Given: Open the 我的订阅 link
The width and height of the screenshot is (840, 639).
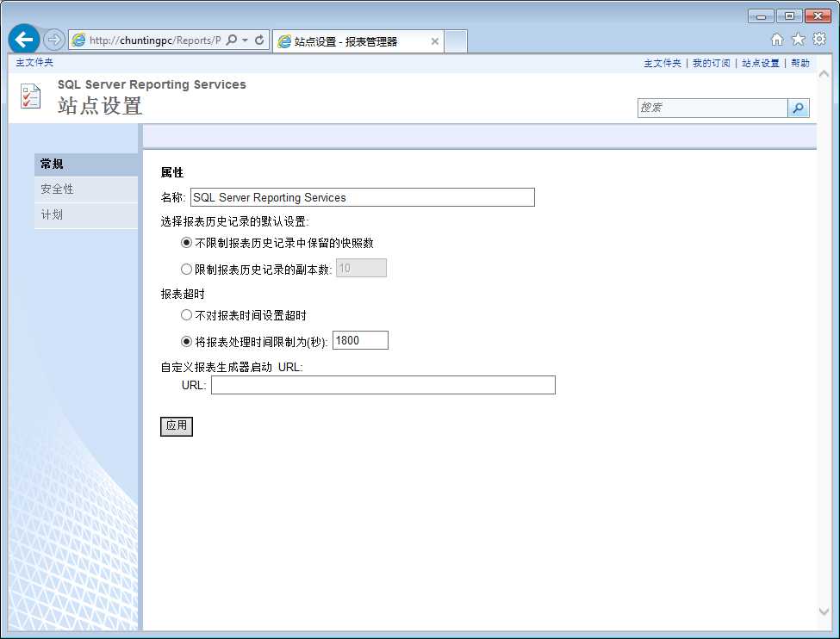Looking at the screenshot, I should [711, 63].
